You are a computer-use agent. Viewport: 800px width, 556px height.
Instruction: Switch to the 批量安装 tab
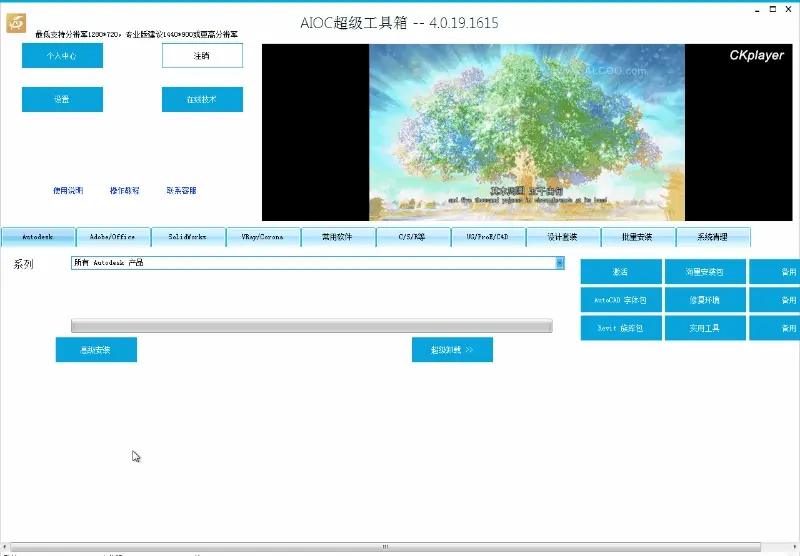pos(638,237)
